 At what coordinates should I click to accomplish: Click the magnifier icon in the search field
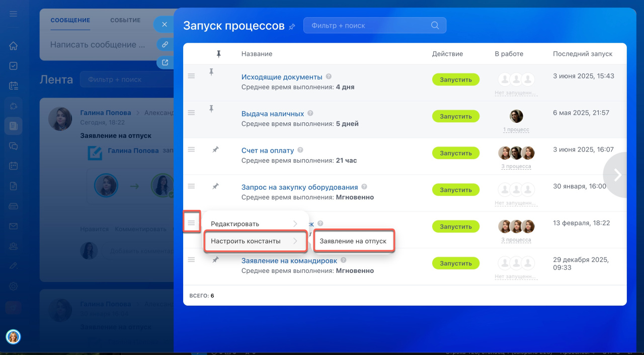[x=435, y=26]
